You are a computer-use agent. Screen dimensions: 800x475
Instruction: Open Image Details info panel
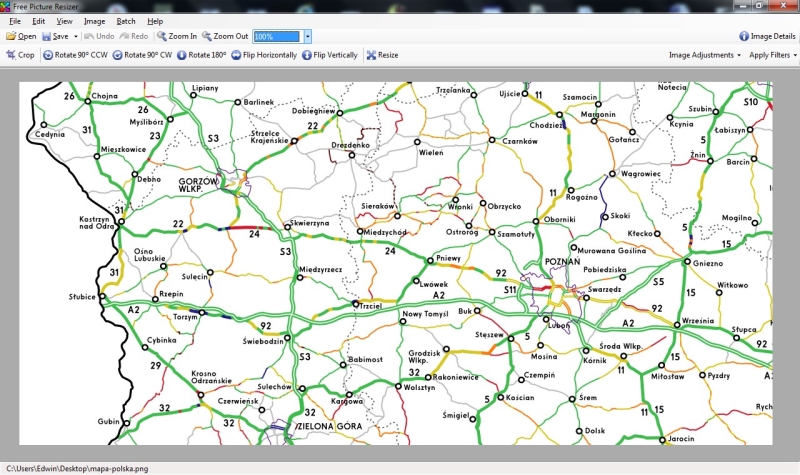pos(767,36)
